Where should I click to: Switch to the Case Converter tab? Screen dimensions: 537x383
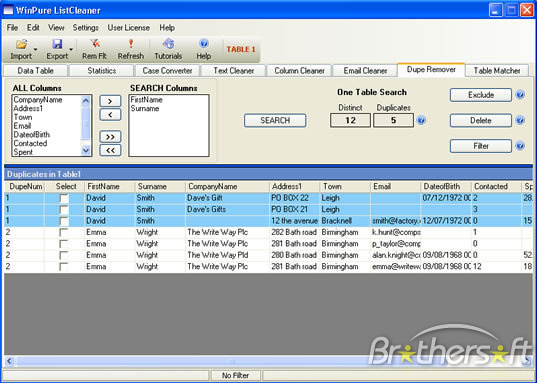[167, 71]
